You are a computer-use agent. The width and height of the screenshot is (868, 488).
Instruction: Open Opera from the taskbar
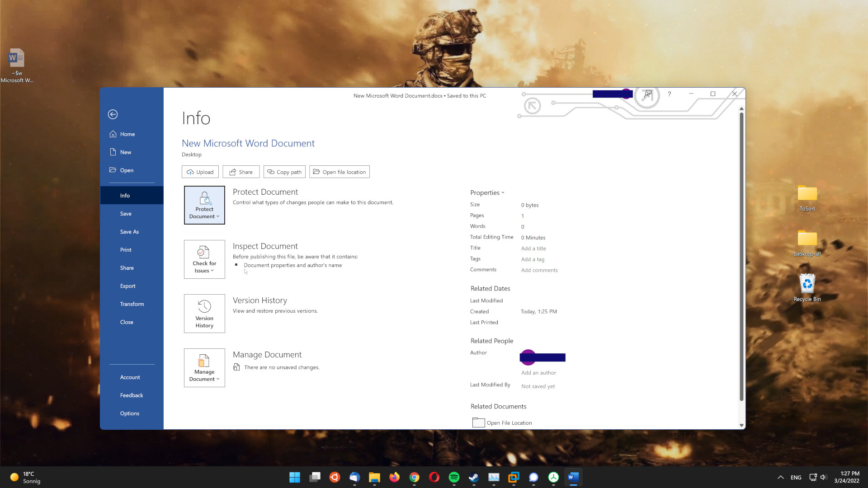[x=434, y=477]
